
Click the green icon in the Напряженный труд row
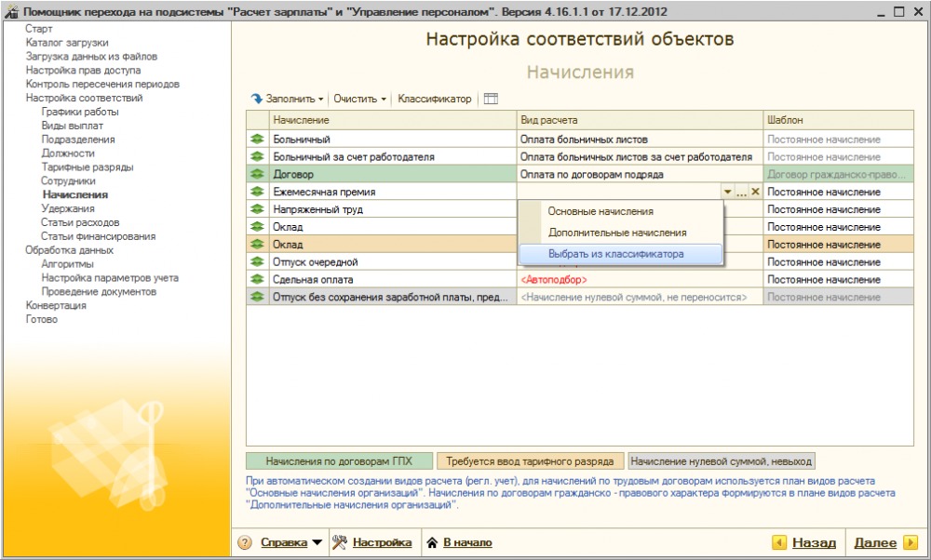[257, 209]
